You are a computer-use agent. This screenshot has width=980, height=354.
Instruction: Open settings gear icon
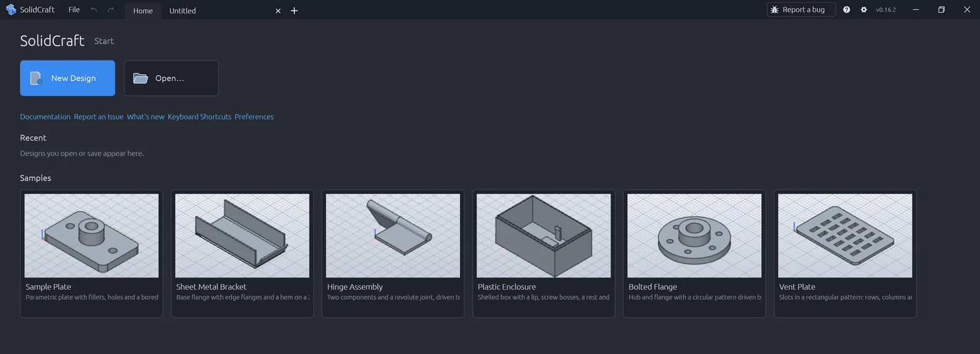[864, 10]
